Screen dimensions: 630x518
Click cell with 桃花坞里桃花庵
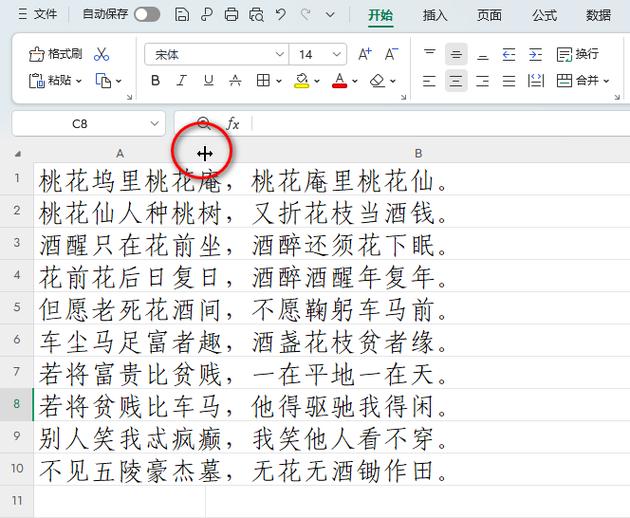120,179
